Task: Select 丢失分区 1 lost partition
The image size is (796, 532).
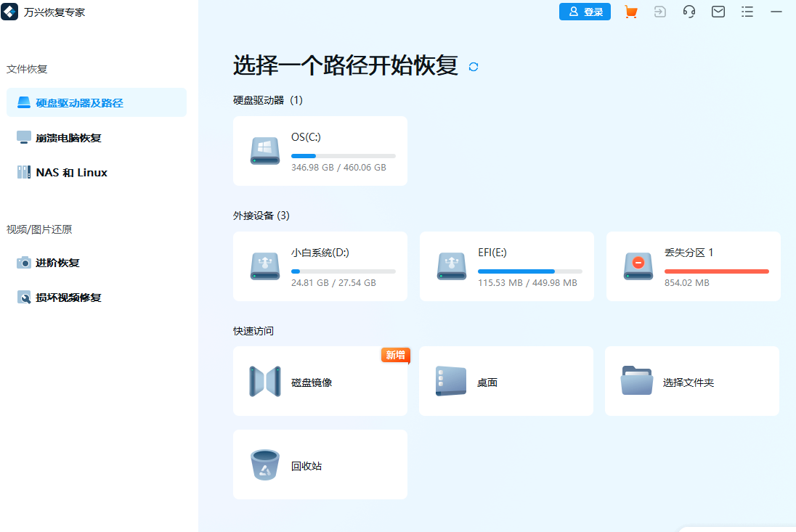Action: 692,266
